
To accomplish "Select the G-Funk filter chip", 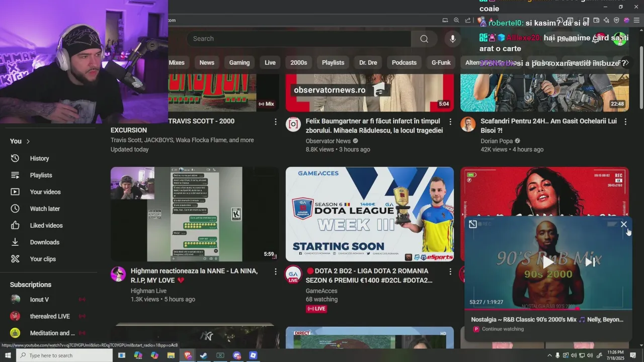I will click(x=441, y=63).
